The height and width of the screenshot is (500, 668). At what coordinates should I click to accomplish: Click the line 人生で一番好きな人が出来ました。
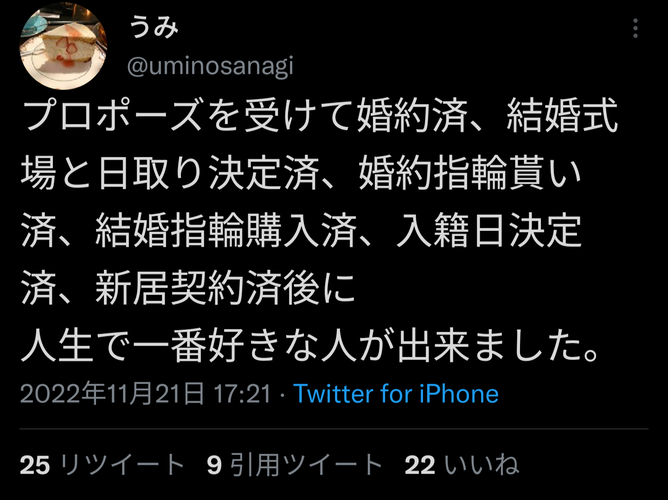311,348
